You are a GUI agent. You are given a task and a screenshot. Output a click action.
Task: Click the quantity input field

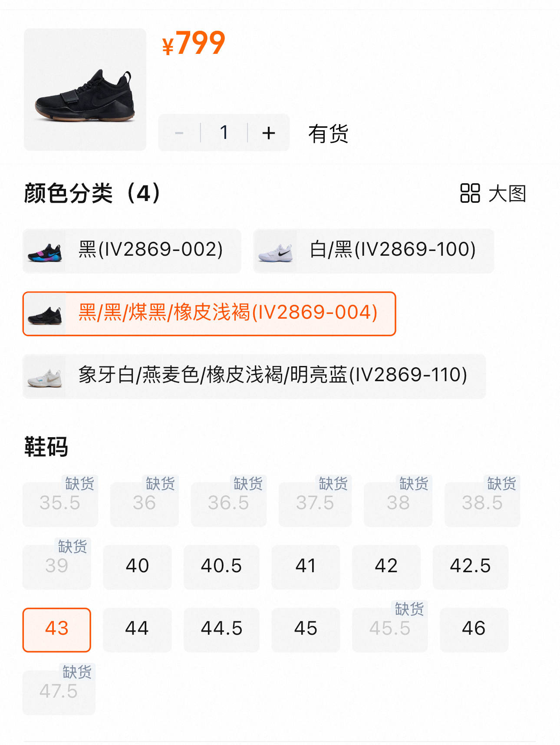[x=224, y=133]
